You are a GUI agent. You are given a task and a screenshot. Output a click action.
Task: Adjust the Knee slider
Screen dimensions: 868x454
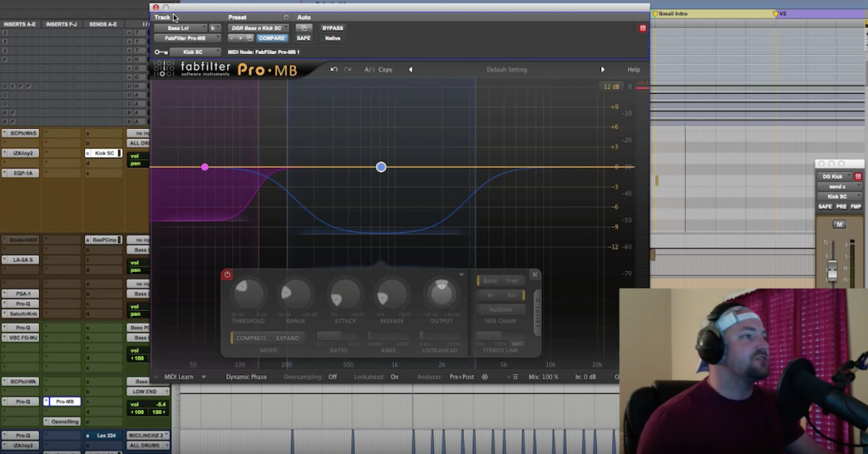(x=388, y=335)
